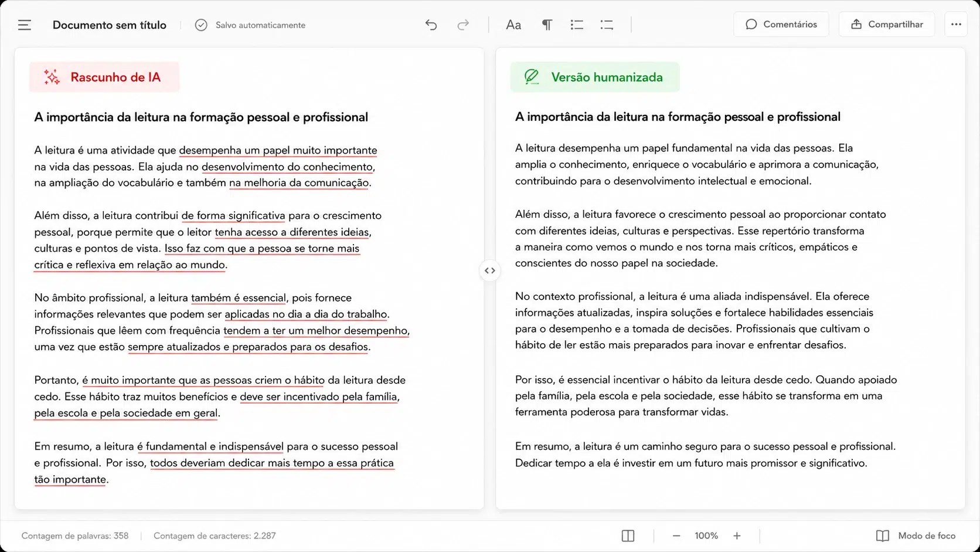
Task: Click underlined 'todos deveriam dedicar mais tempo'
Action: click(238, 463)
